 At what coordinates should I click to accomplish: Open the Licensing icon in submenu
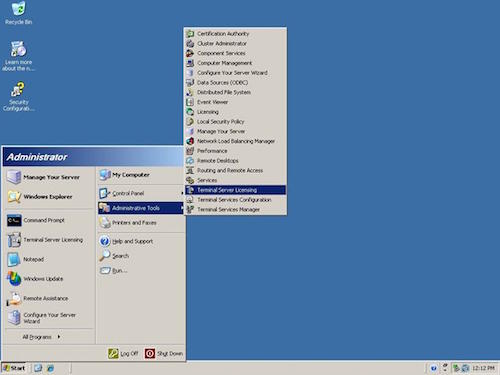click(x=190, y=112)
